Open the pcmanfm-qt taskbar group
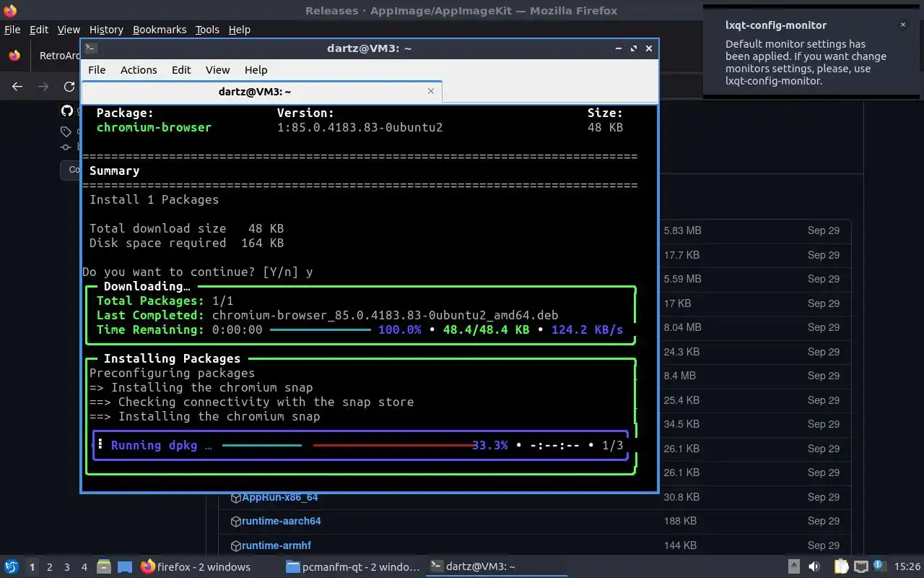 pos(352,567)
